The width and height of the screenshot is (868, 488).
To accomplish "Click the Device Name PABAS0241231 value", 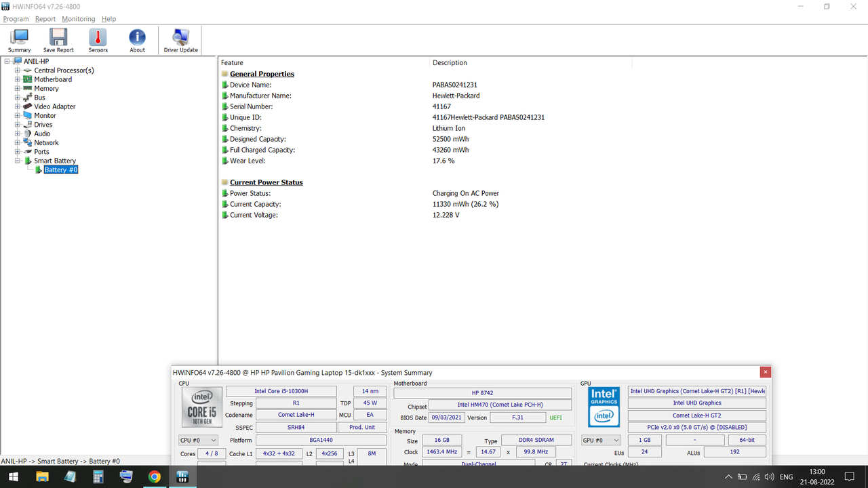I will tap(455, 85).
